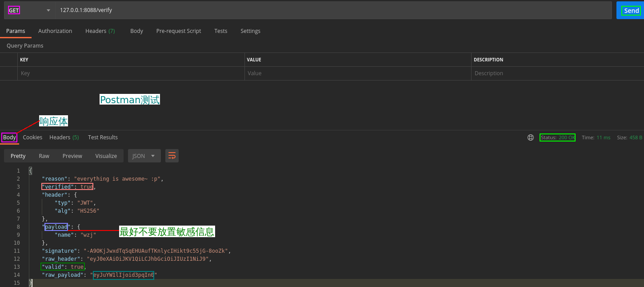Select the Raw view
This screenshot has width=644, height=287.
(44, 156)
